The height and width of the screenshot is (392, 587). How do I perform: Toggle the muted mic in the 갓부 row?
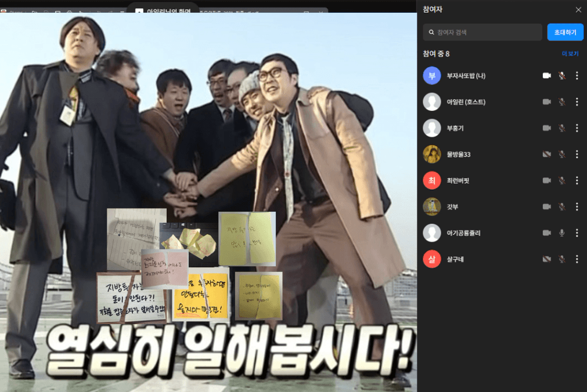pos(562,206)
